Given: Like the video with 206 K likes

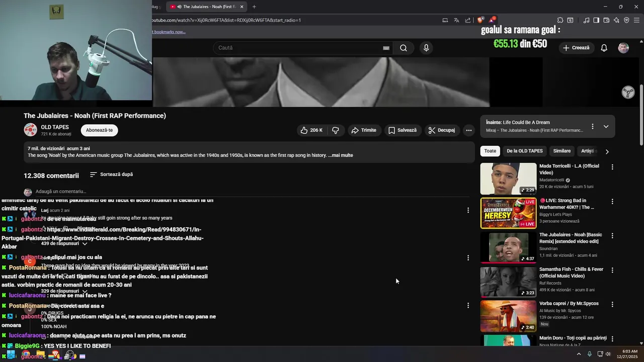Looking at the screenshot, I should 311,130.
